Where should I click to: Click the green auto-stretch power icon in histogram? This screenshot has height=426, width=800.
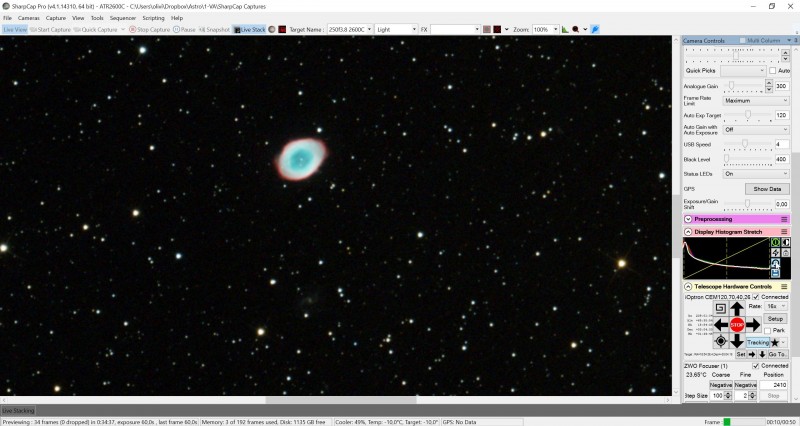[x=776, y=242]
